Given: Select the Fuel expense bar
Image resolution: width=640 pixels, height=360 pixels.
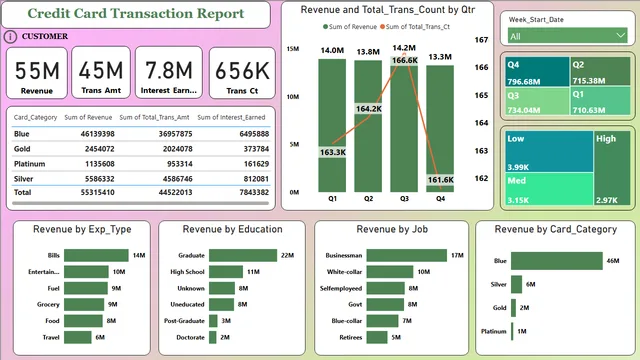Looking at the screenshot, I should click(86, 288).
